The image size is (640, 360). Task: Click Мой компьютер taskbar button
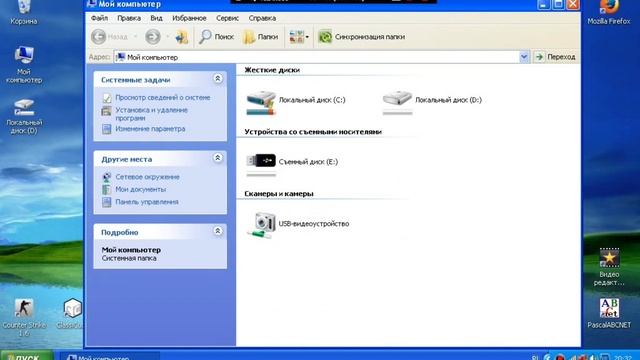tap(109, 356)
